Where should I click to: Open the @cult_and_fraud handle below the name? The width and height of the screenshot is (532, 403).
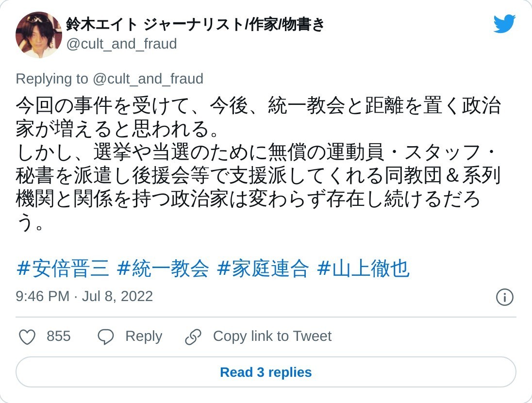[x=121, y=44]
